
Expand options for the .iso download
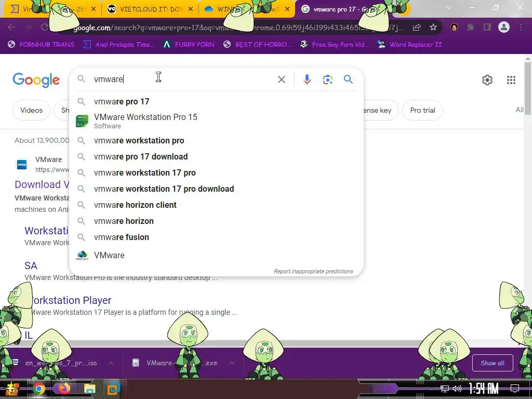tap(111, 363)
